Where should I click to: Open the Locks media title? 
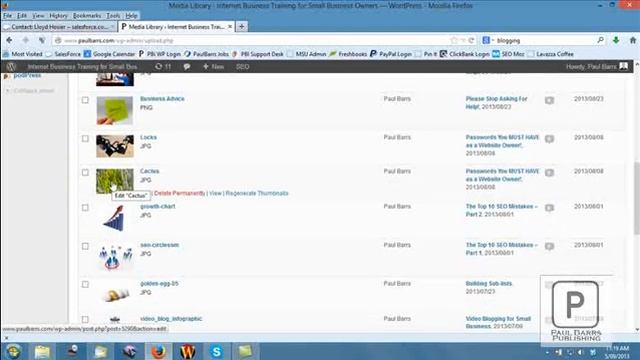tap(148, 137)
